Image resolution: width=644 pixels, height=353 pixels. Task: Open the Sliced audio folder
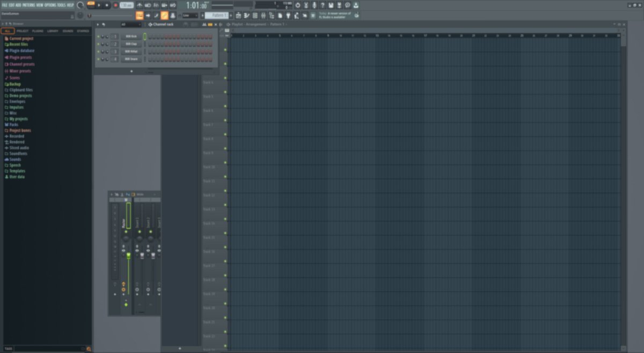click(17, 148)
